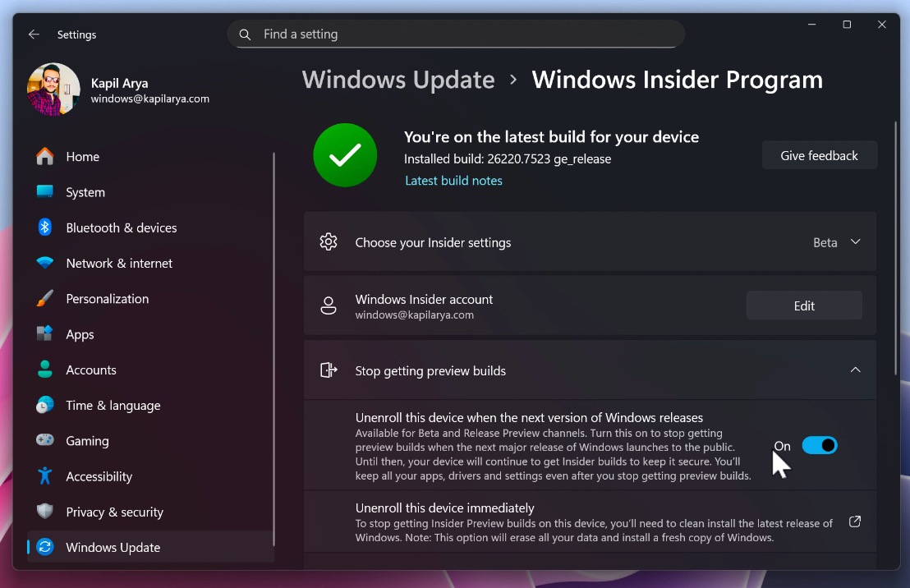This screenshot has width=910, height=588.
Task: Toggle the green success checkmark area
Action: click(x=344, y=154)
